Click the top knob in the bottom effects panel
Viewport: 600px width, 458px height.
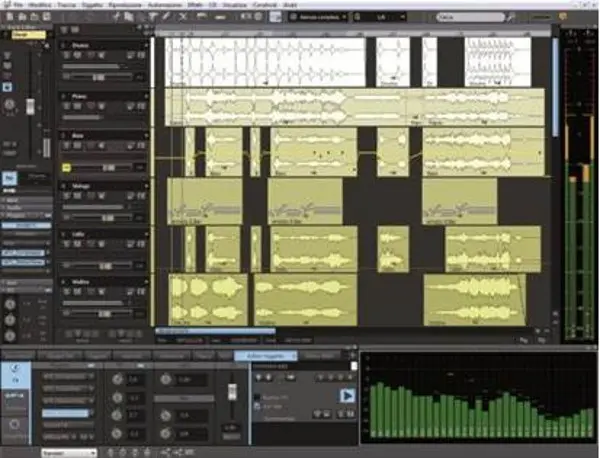[x=117, y=379]
